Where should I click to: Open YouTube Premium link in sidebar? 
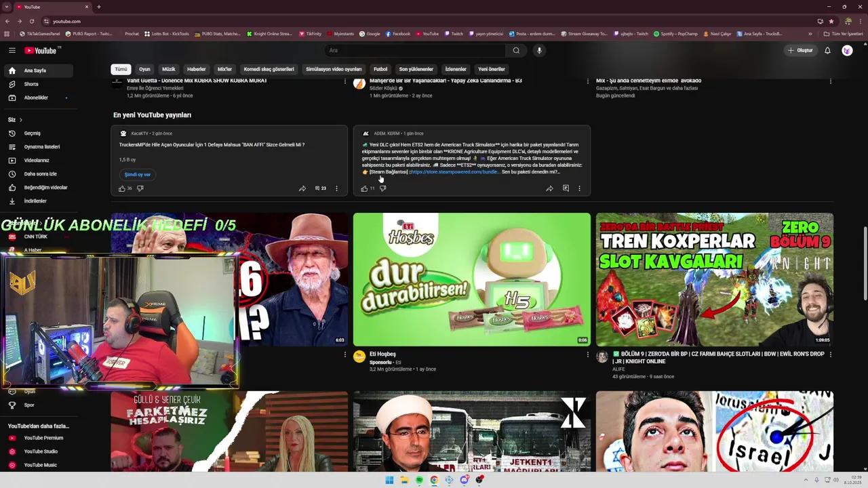38,438
